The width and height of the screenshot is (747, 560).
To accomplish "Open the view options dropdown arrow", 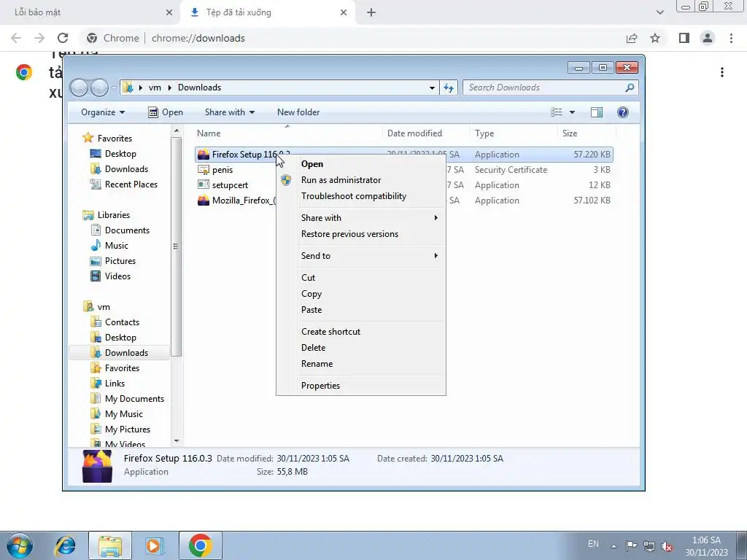I will [572, 112].
